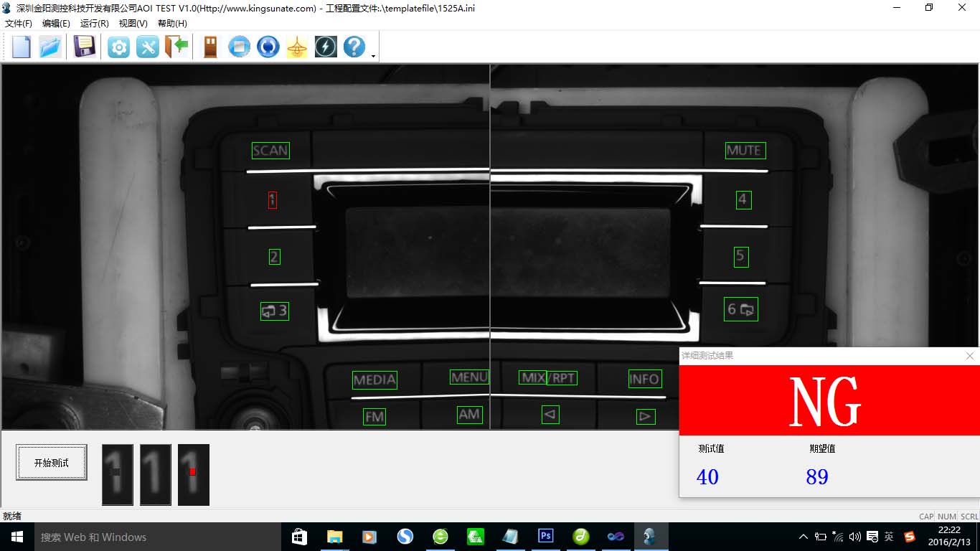This screenshot has width=980, height=551.
Task: Click the blue test value 40
Action: pyautogui.click(x=707, y=477)
